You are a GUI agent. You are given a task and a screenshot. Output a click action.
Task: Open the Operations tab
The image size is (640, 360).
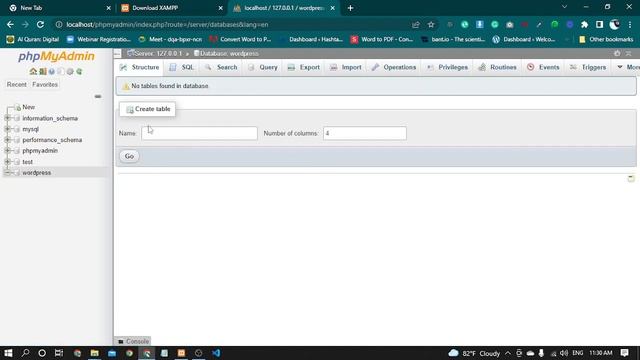coord(394,67)
